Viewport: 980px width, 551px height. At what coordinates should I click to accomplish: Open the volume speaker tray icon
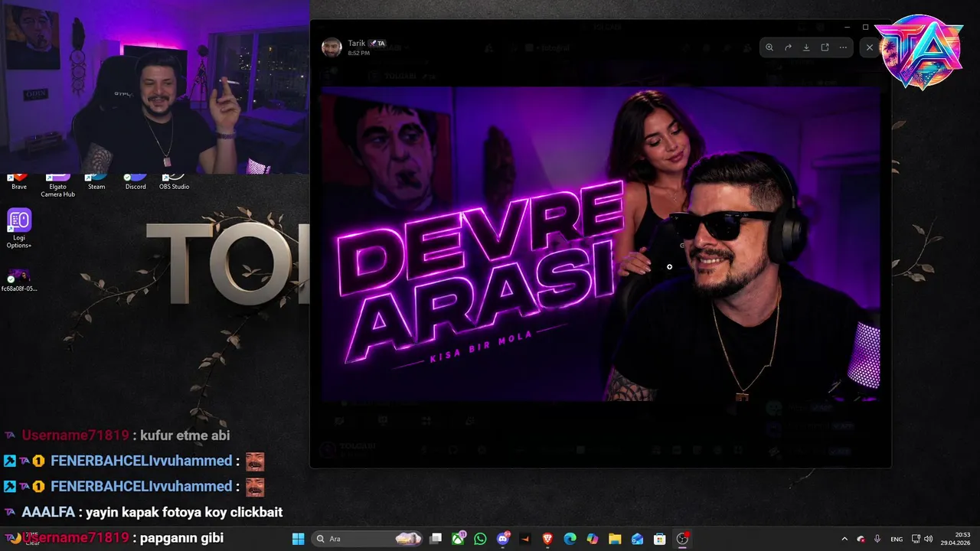pos(929,539)
